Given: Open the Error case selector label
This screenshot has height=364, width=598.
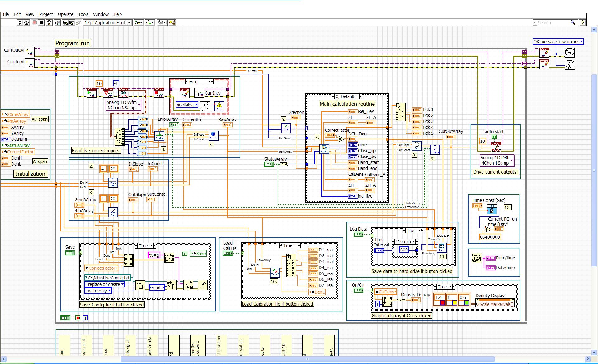Looking at the screenshot, I should coord(199,82).
